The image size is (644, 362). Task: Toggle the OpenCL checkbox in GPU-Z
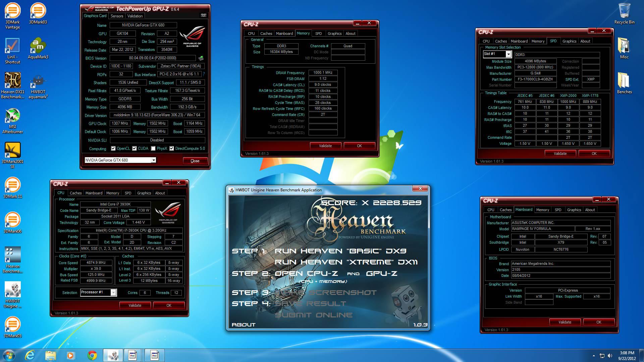point(113,148)
